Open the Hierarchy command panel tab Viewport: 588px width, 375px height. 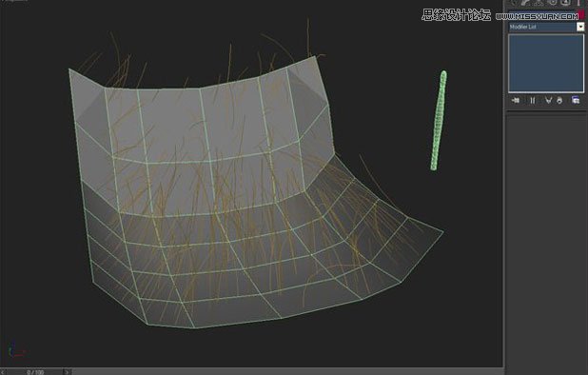point(539,2)
